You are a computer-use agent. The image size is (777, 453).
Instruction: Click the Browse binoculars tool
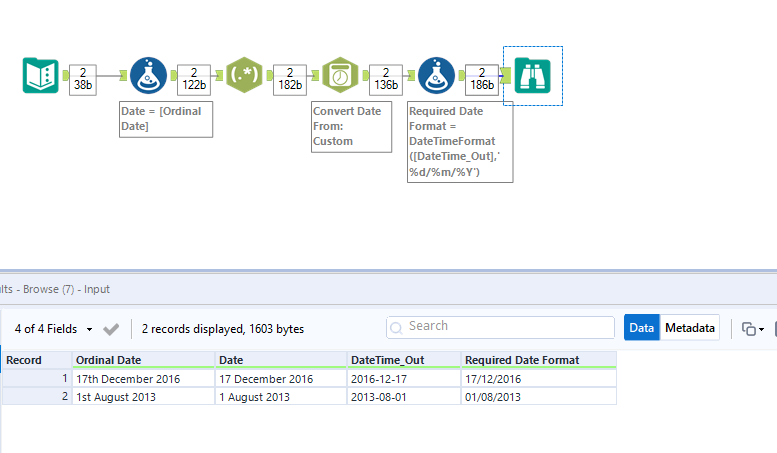[533, 76]
